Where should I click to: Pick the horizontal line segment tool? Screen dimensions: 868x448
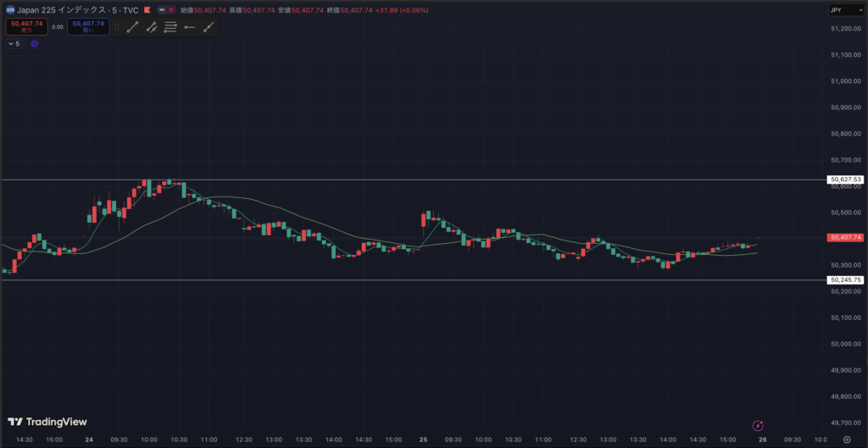pos(189,27)
